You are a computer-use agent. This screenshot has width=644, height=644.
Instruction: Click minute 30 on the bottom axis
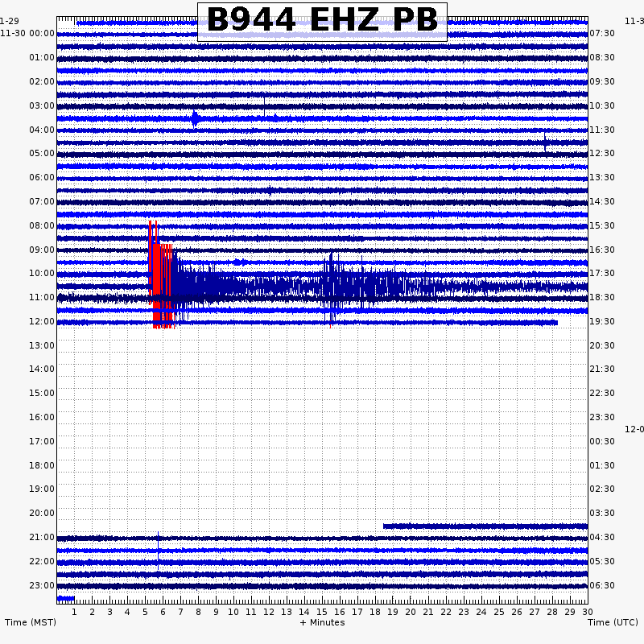588,612
